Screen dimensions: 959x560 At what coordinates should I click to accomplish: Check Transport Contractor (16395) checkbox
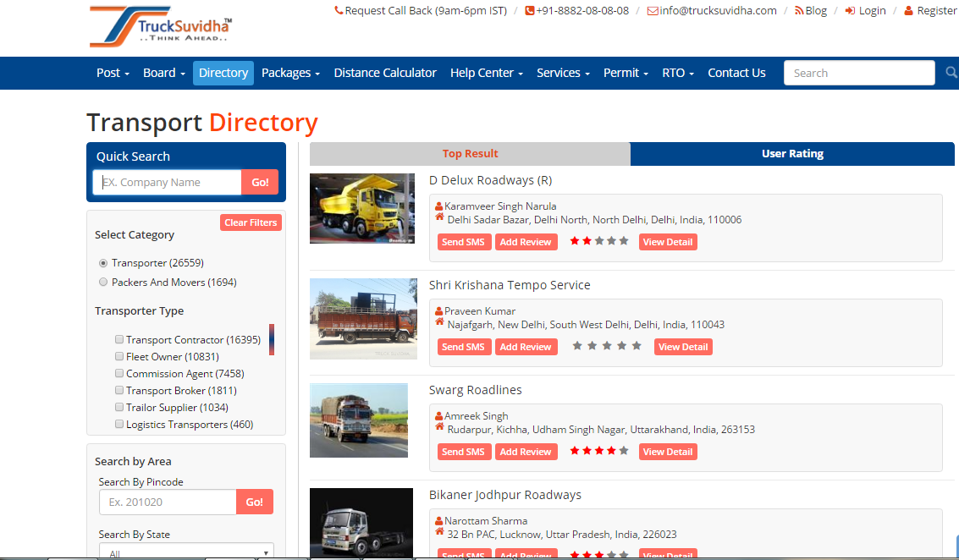(119, 339)
